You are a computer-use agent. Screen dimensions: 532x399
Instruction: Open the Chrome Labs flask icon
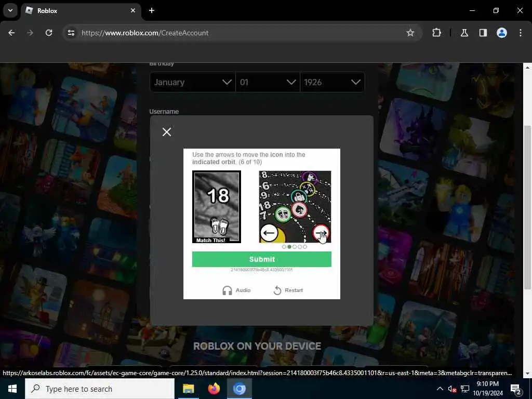464,33
